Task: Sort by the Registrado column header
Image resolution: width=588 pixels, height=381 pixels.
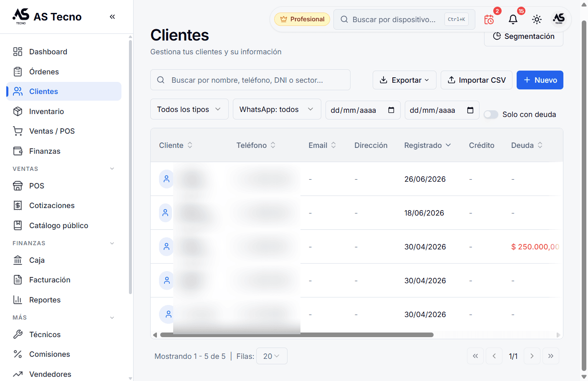Action: click(x=428, y=145)
